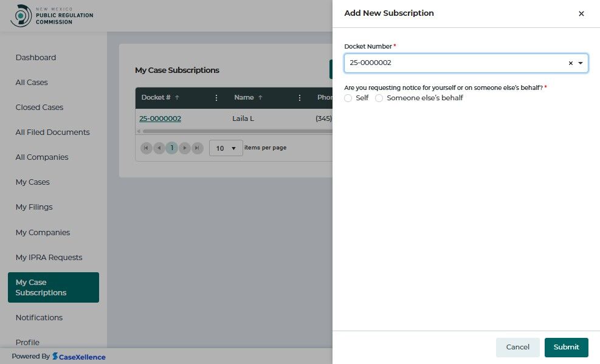Choose Someone else's behalf radio option
Viewport: 600px width, 364px height.
click(x=379, y=98)
